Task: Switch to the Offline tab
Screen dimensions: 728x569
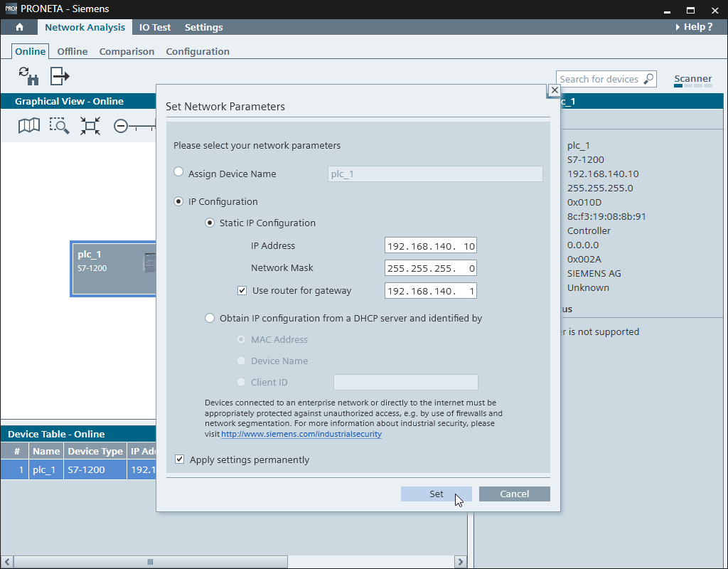Action: (72, 51)
